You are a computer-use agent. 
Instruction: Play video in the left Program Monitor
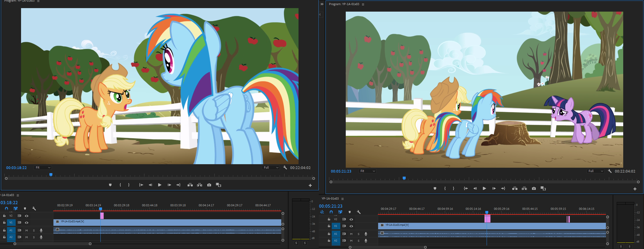coord(160,185)
